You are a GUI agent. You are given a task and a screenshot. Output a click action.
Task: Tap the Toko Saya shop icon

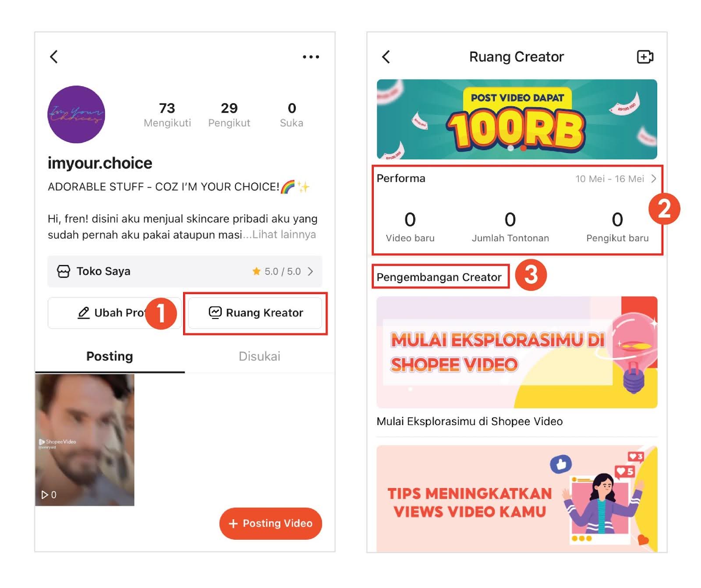tap(64, 271)
